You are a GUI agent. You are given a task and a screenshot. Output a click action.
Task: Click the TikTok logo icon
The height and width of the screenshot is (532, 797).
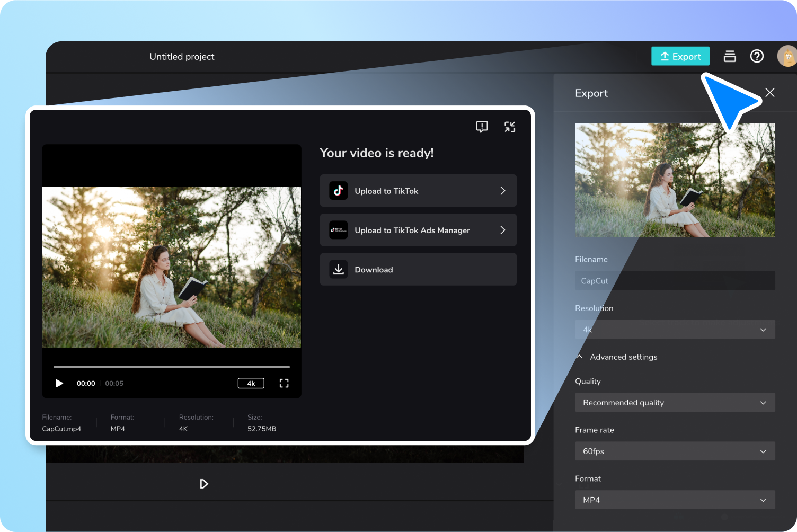tap(339, 191)
